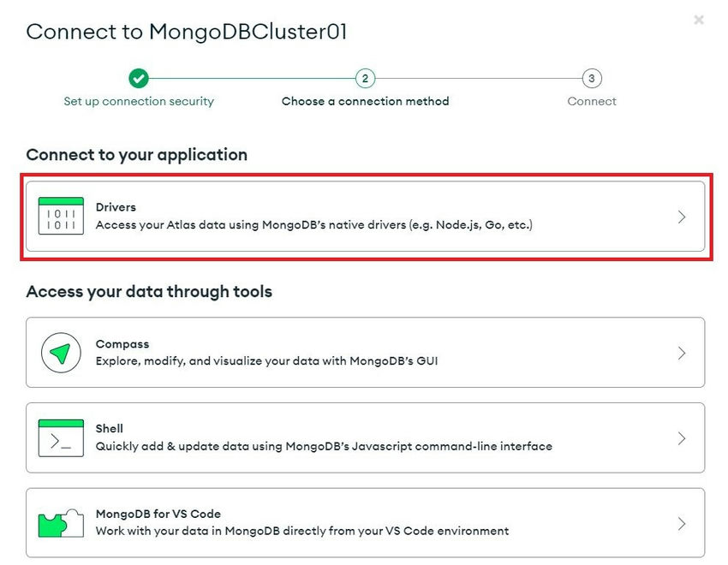Select Choose a connection method step label
This screenshot has width=728, height=565.
[x=365, y=101]
